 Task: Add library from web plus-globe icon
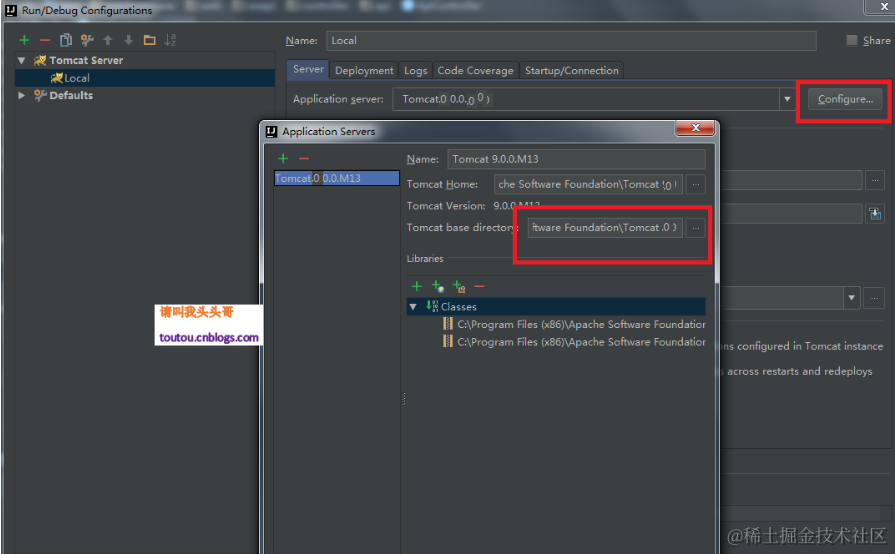coord(438,286)
